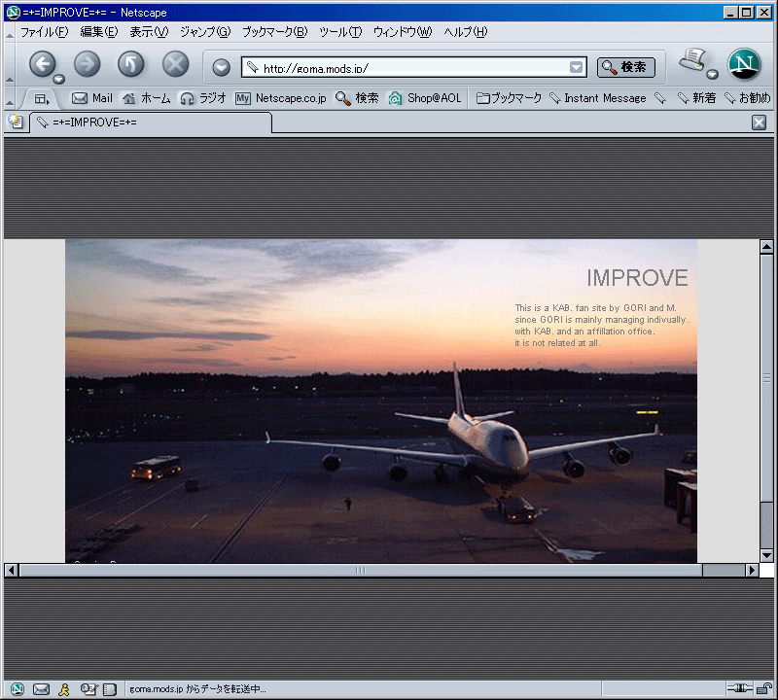The height and width of the screenshot is (700, 778).
Task: Open the 表示(V) menu
Action: (x=149, y=32)
